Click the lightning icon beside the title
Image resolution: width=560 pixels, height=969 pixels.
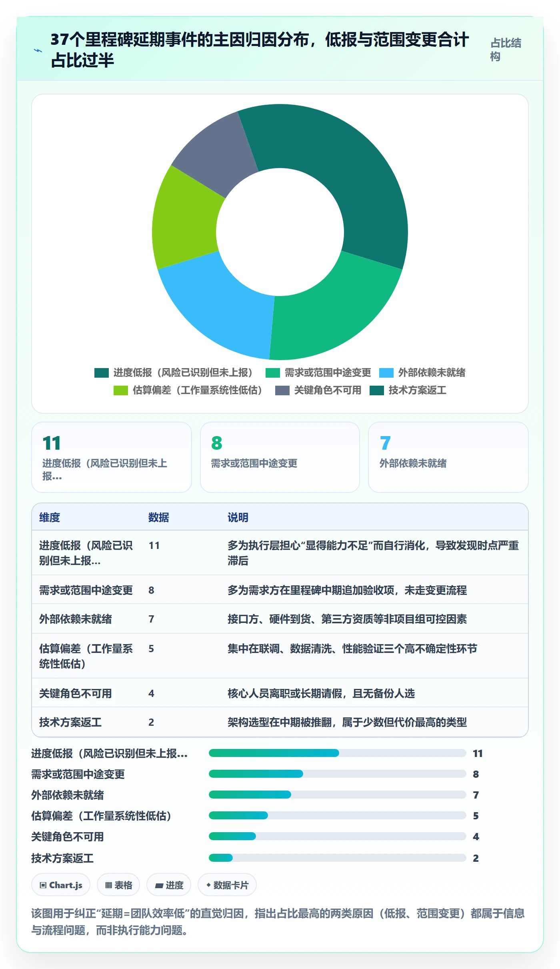pyautogui.click(x=38, y=51)
